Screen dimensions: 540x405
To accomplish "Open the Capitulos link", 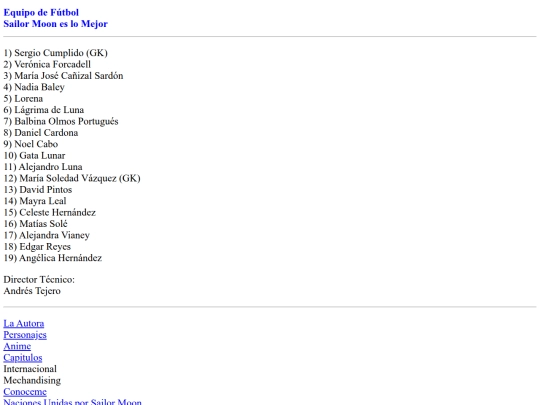I will 23,357.
